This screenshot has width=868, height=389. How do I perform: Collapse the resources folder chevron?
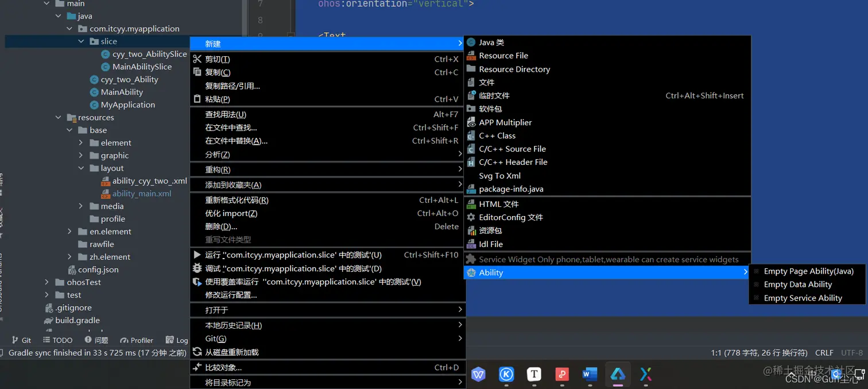[58, 117]
